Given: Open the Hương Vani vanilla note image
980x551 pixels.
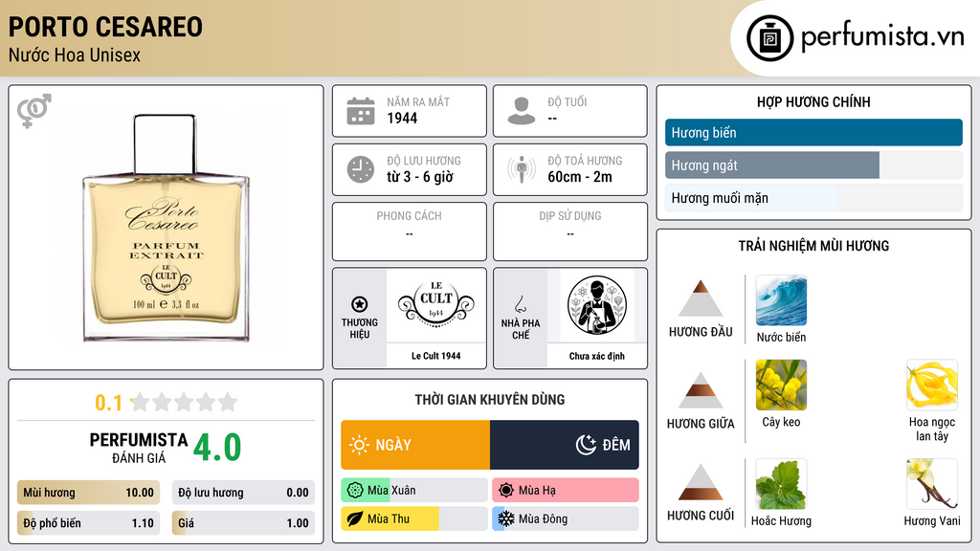Looking at the screenshot, I should [x=932, y=484].
